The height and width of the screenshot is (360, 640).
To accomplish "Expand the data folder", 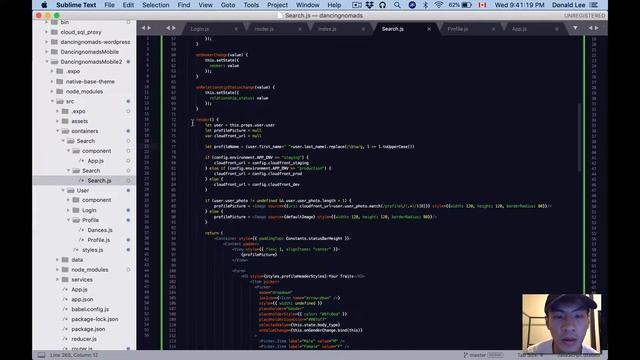I will coord(58,260).
